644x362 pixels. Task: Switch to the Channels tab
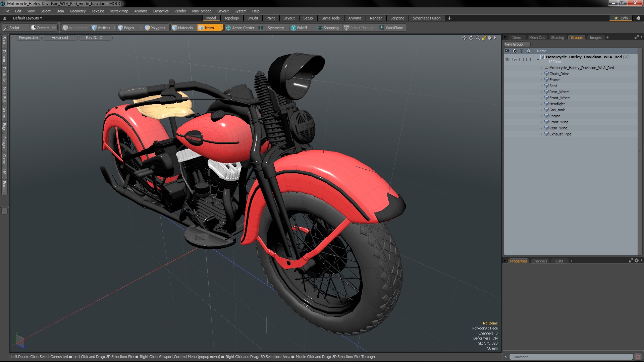[539, 261]
